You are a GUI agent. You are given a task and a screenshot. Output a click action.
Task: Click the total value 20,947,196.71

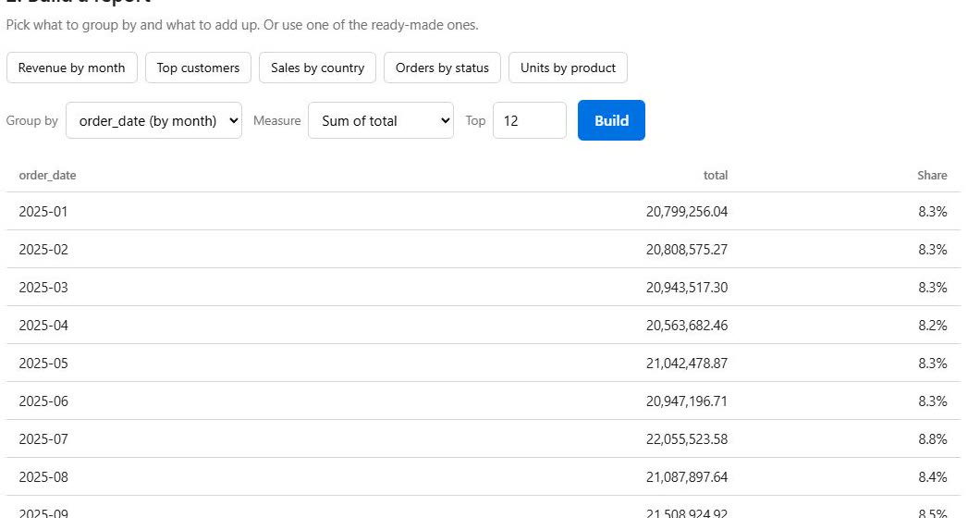(687, 401)
